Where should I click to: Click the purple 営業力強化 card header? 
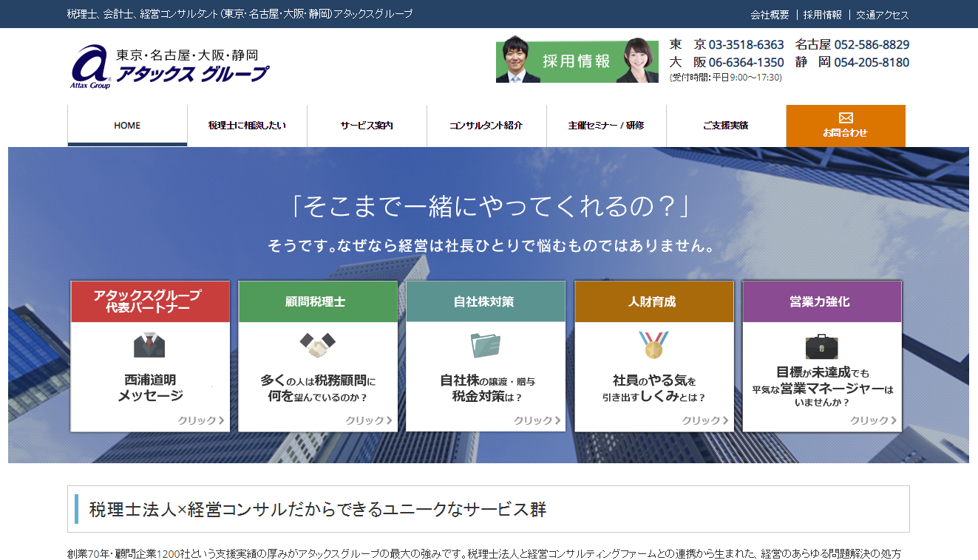coord(822,301)
